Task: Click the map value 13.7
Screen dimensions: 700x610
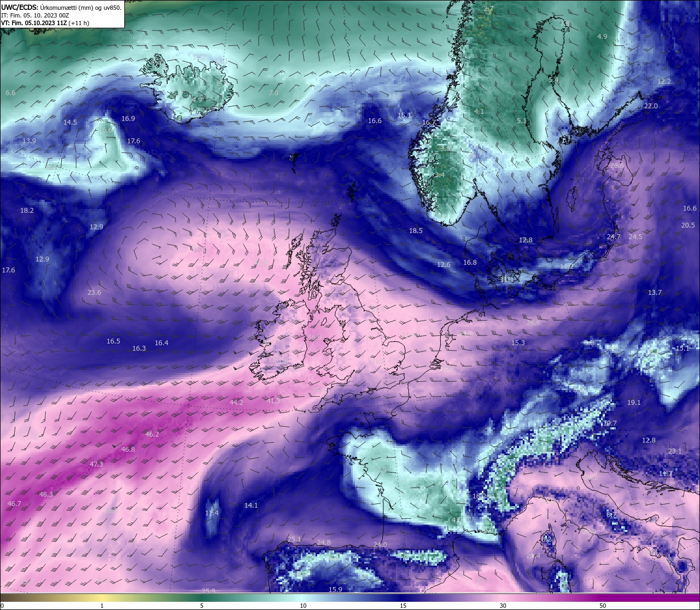Action: point(655,292)
